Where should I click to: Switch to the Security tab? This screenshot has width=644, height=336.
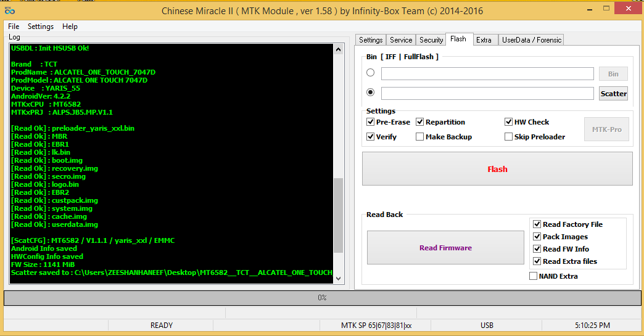pyautogui.click(x=431, y=40)
